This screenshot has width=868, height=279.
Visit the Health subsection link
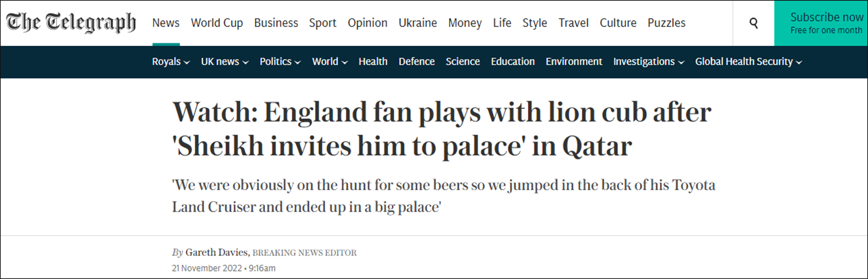(373, 61)
